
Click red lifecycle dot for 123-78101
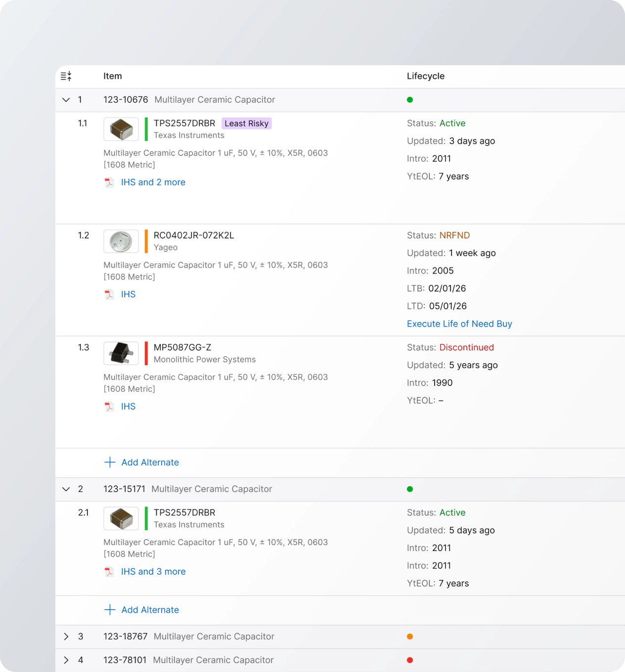coord(410,660)
